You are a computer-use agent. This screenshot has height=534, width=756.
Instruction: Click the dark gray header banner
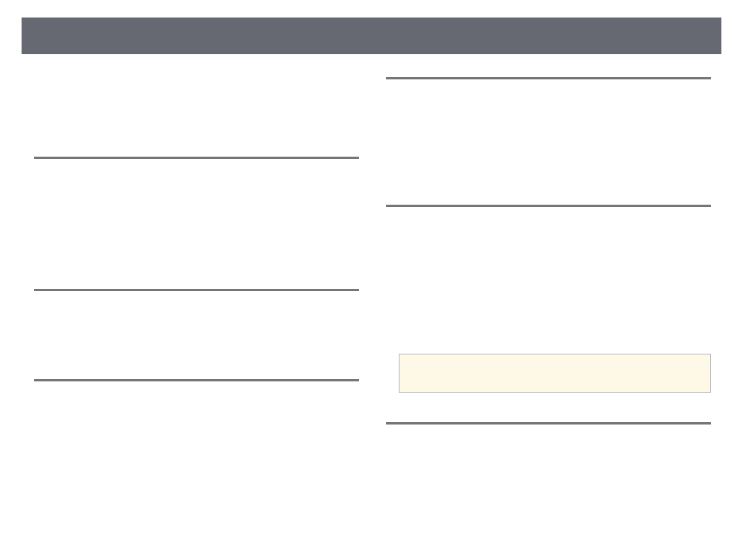[371, 36]
